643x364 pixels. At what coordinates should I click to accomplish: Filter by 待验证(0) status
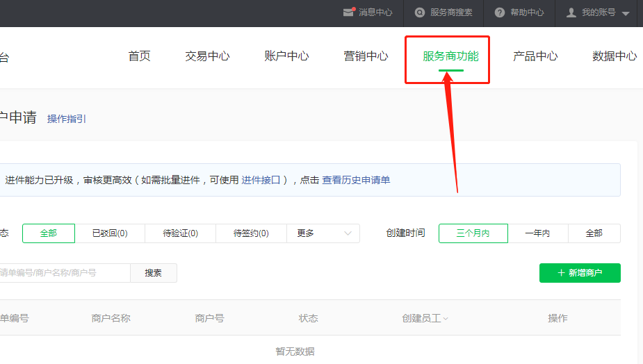[x=181, y=233]
